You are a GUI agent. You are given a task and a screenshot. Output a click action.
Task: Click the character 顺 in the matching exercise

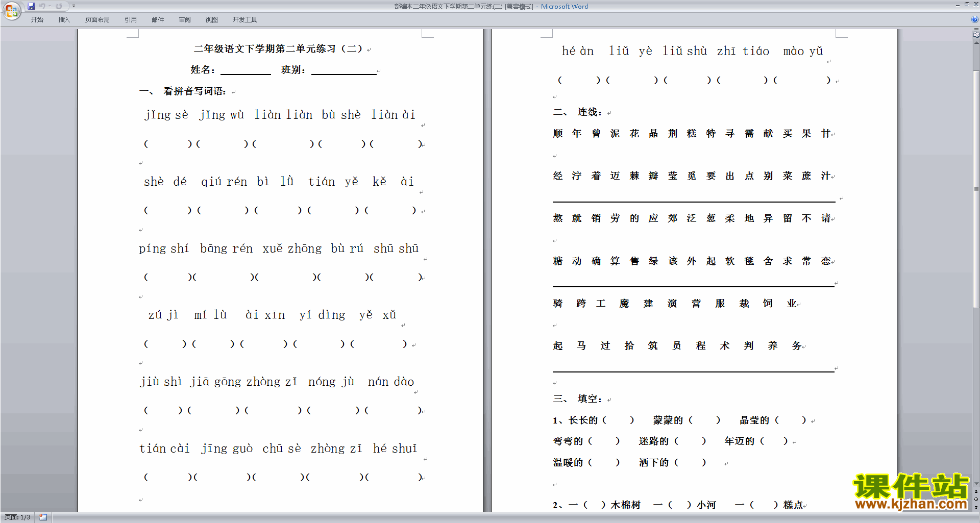[x=558, y=134]
